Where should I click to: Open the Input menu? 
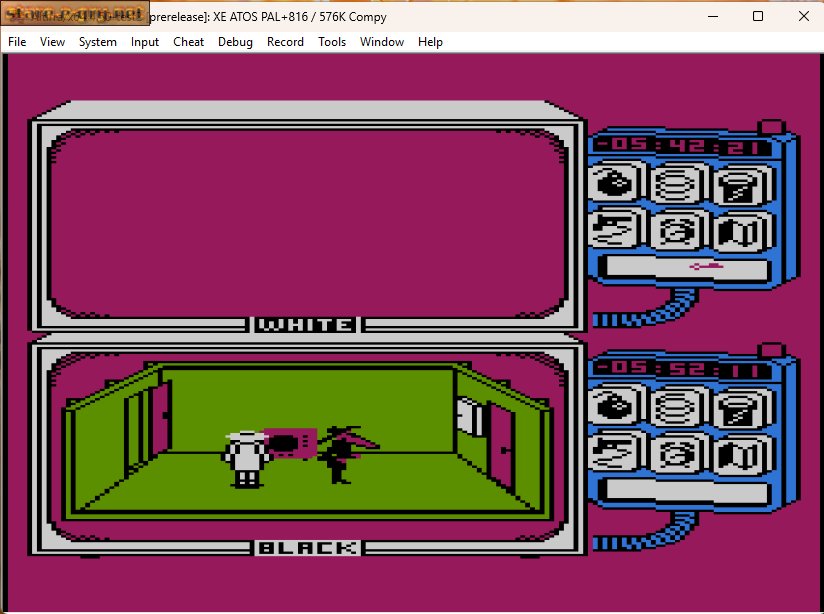coord(145,42)
